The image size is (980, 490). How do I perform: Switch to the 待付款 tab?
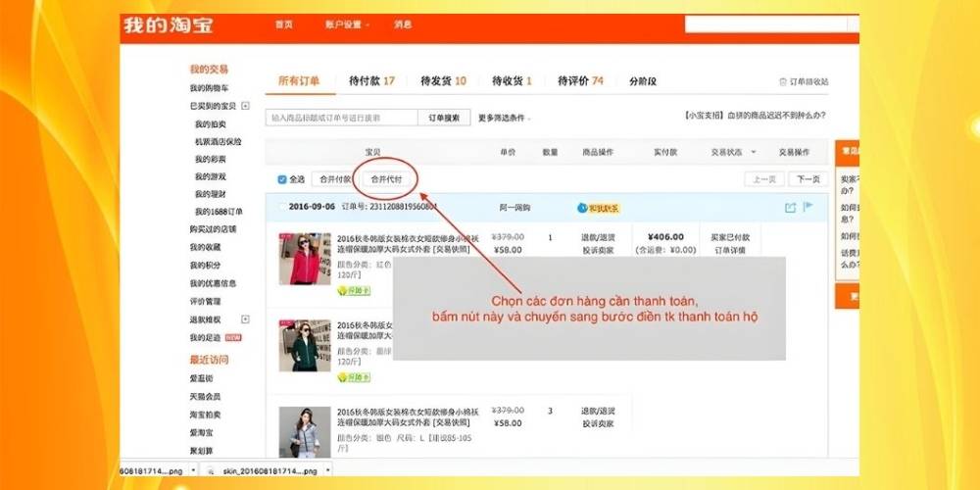371,81
